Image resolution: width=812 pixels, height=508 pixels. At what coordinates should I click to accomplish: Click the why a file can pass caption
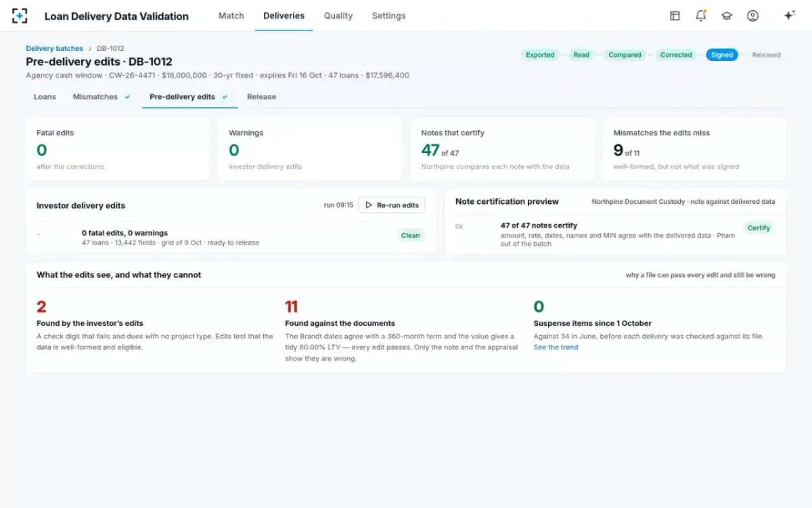click(x=700, y=275)
